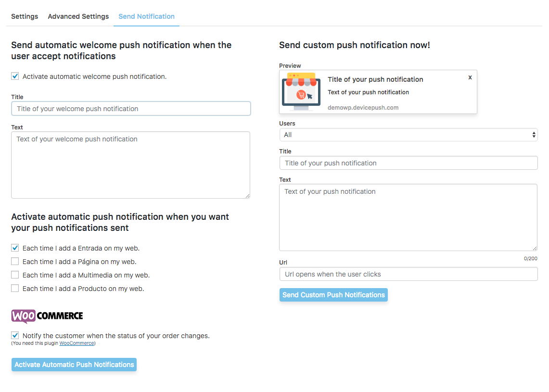Open the Users dropdown showing All

[408, 135]
